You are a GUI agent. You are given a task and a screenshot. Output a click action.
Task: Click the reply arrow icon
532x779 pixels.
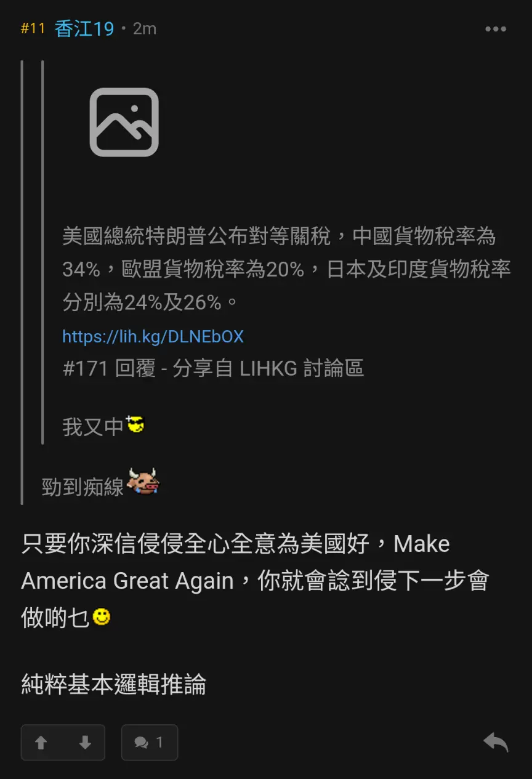(496, 742)
